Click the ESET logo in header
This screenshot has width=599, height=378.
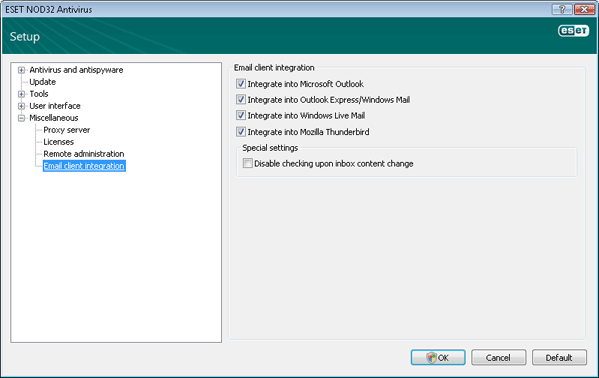click(x=573, y=31)
